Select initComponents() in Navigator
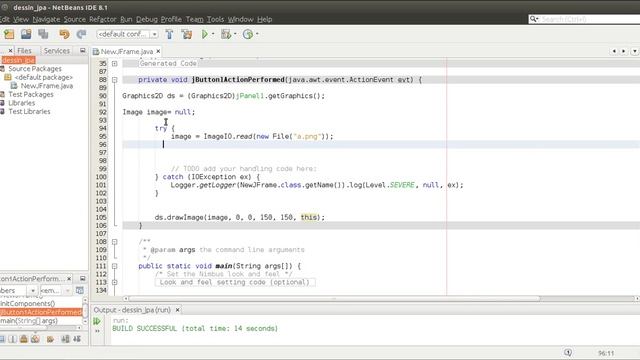Screen dimensions: 640x360 (x=28, y=303)
